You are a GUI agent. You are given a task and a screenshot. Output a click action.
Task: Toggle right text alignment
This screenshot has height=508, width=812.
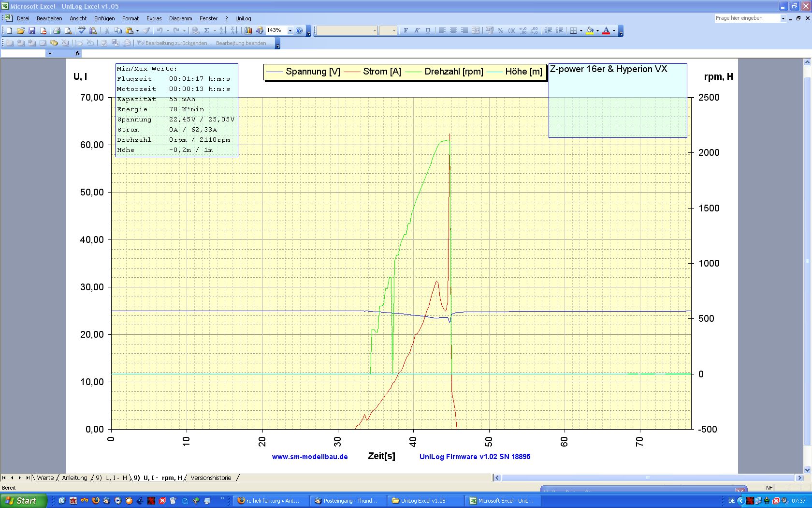point(464,30)
